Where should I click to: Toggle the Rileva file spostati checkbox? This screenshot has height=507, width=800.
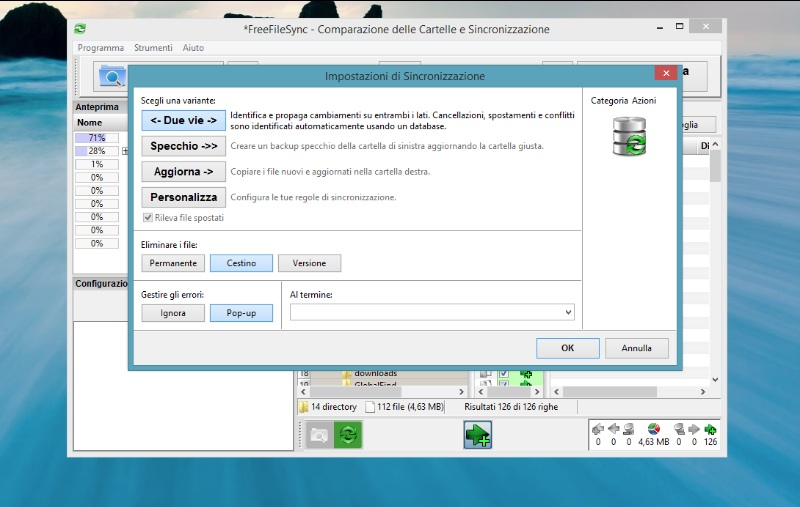[148, 218]
